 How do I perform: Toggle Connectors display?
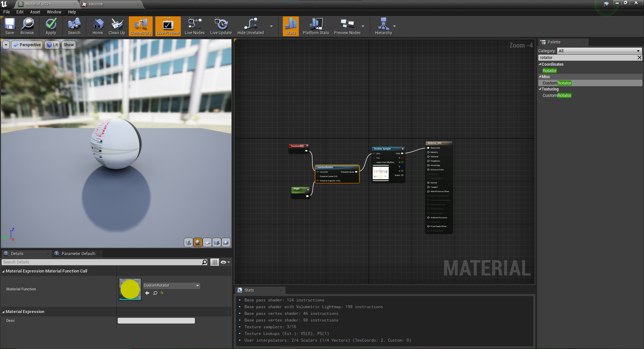click(141, 26)
